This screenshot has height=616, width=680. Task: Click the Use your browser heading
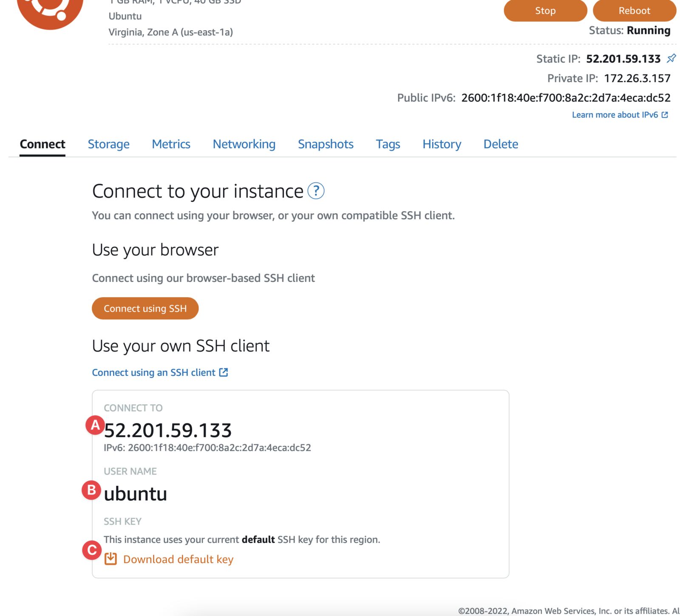155,250
